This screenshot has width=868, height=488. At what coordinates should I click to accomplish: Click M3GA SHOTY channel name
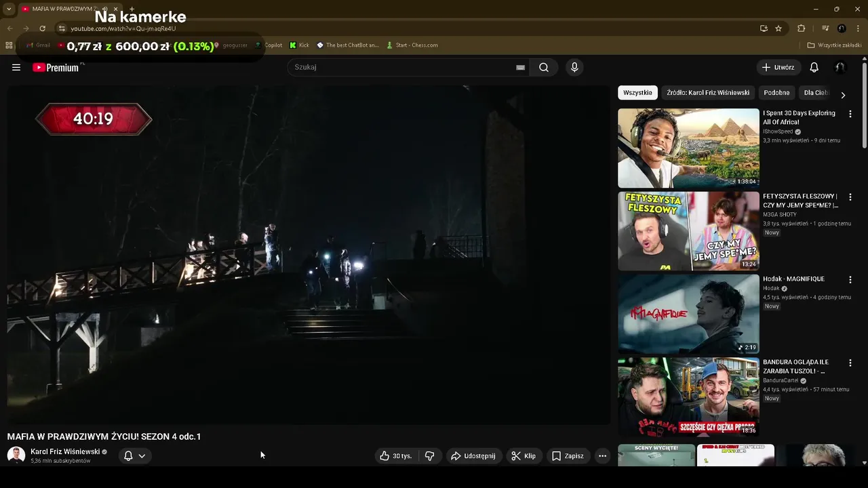[x=780, y=215]
